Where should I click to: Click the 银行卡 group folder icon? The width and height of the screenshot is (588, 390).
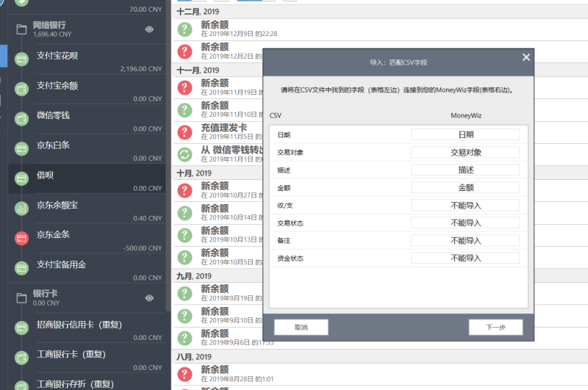(21, 298)
